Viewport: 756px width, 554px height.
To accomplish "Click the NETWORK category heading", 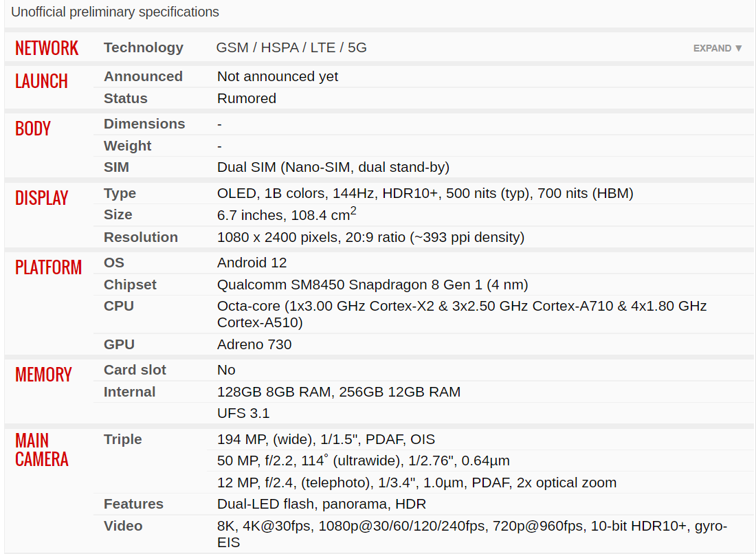I will coord(47,48).
